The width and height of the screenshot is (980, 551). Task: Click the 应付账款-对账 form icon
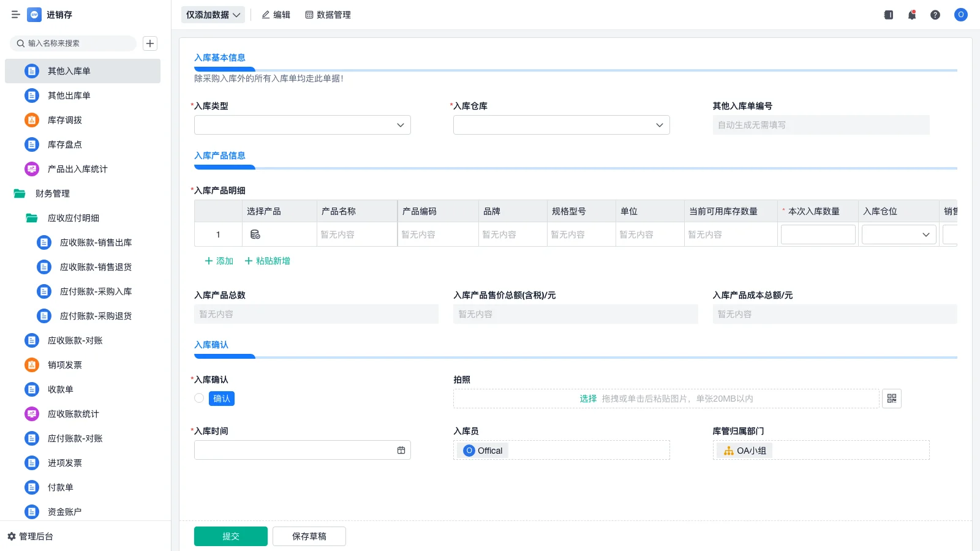pos(32,438)
